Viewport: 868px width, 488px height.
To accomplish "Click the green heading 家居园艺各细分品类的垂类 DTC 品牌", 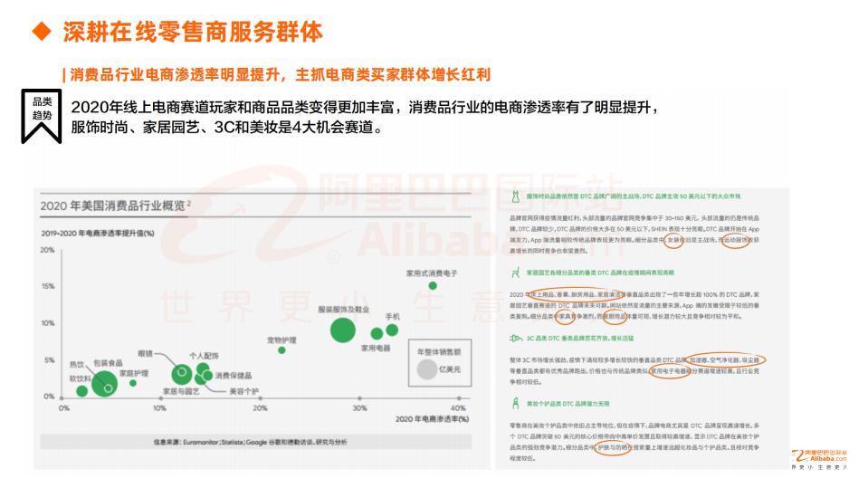I will coord(600,273).
